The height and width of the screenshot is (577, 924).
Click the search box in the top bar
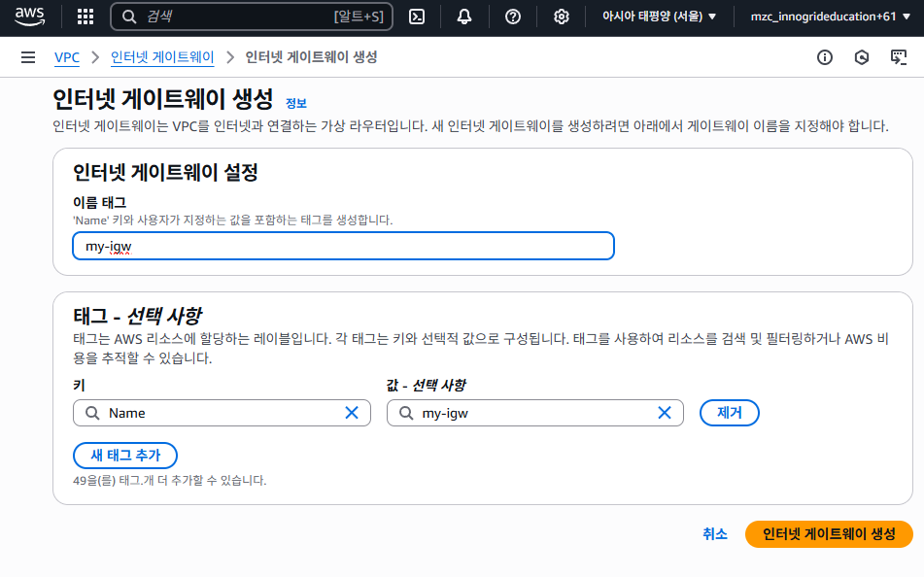click(252, 17)
